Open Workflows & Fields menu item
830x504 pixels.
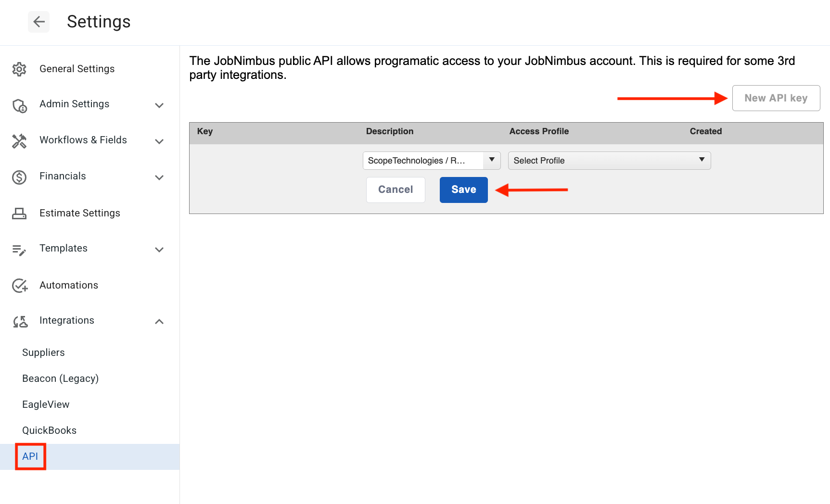tap(83, 140)
